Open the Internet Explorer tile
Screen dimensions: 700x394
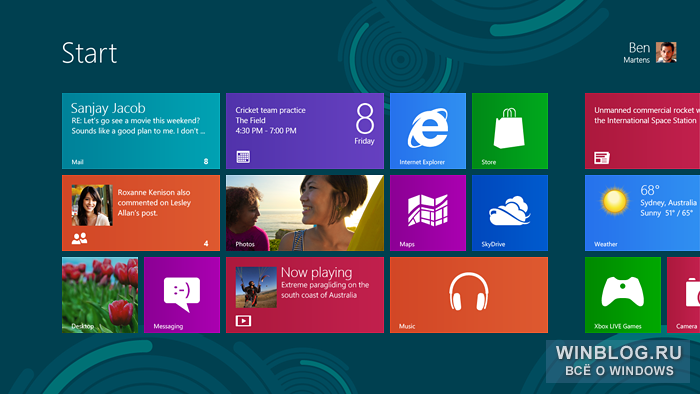point(428,131)
